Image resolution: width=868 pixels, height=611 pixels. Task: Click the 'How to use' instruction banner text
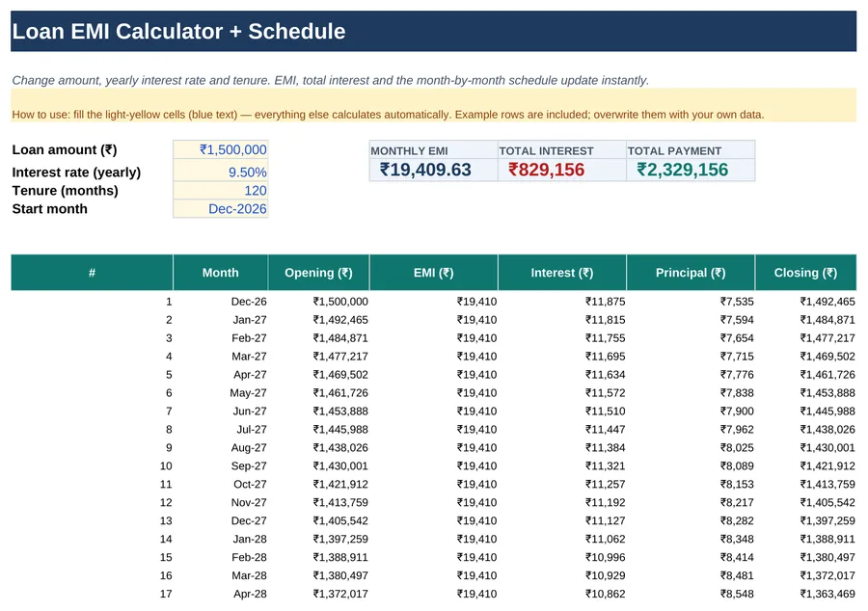coord(388,115)
